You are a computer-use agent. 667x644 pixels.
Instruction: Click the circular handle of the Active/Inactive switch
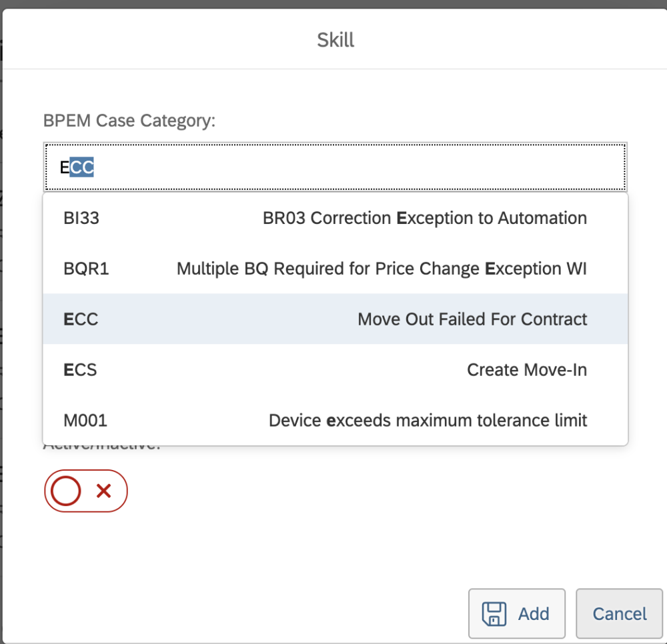click(x=66, y=491)
